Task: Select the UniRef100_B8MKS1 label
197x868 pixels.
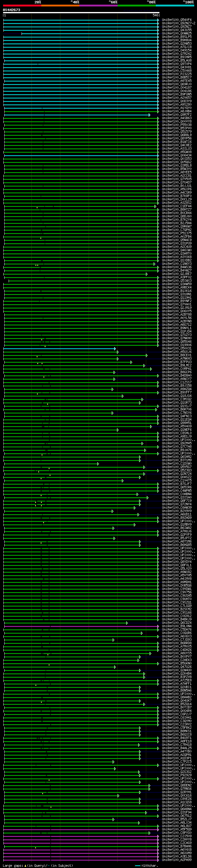Action: (177, 731)
